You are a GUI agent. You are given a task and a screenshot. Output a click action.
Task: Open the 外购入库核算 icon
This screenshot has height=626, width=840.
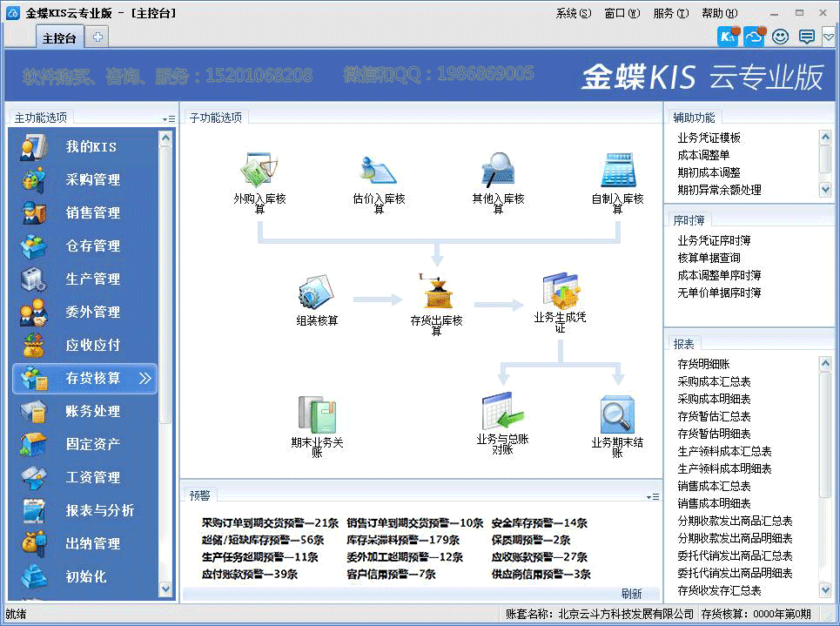259,171
